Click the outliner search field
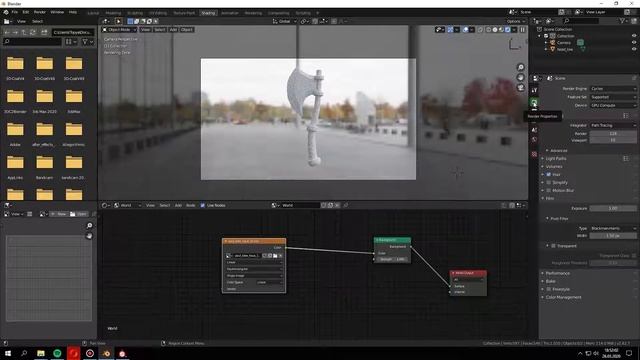 pos(581,21)
